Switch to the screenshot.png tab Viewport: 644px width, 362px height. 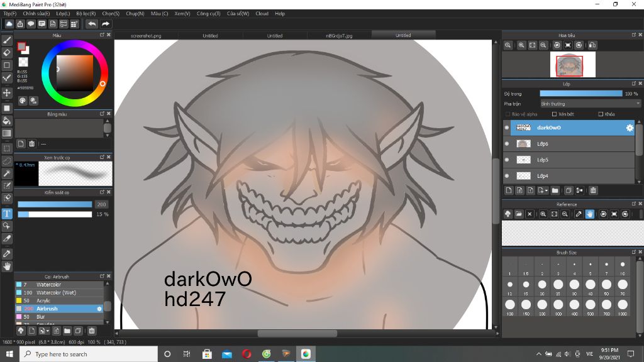[146, 36]
